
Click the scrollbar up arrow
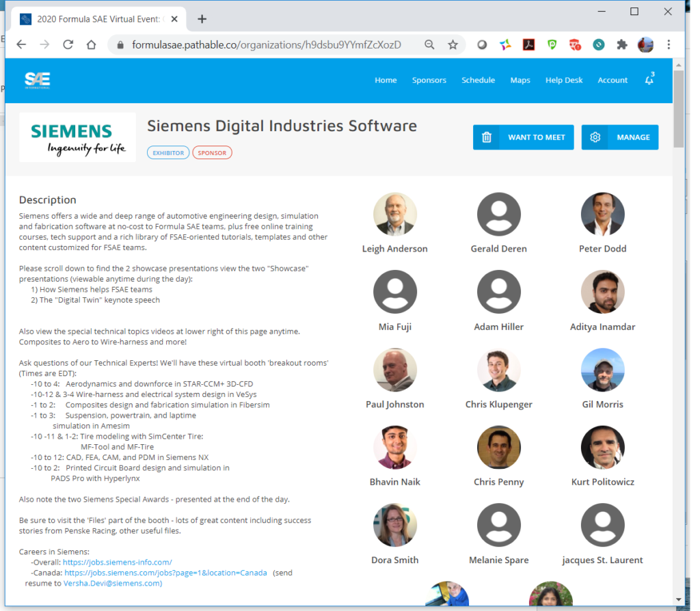pos(679,65)
